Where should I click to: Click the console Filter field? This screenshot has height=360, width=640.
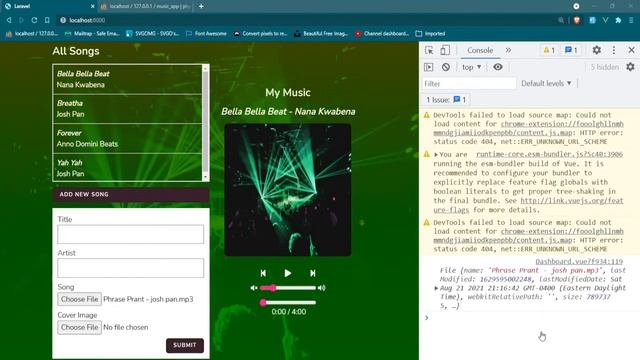click(469, 84)
